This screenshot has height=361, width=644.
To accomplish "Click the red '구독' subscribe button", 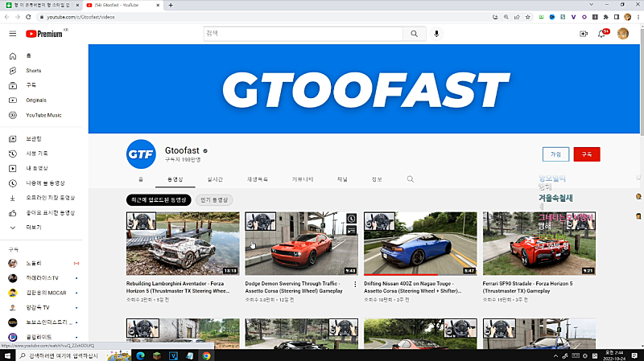I will 587,154.
